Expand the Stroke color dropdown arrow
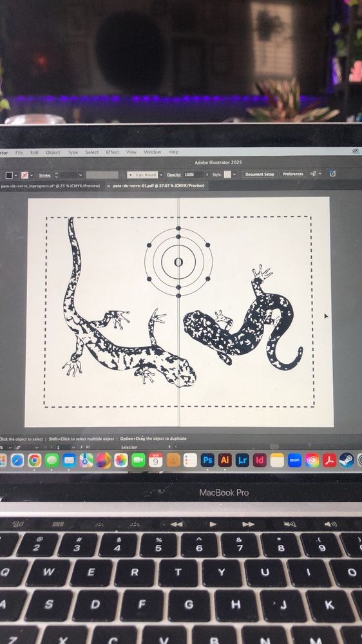Screen dimensions: 362x644 coord(32,175)
